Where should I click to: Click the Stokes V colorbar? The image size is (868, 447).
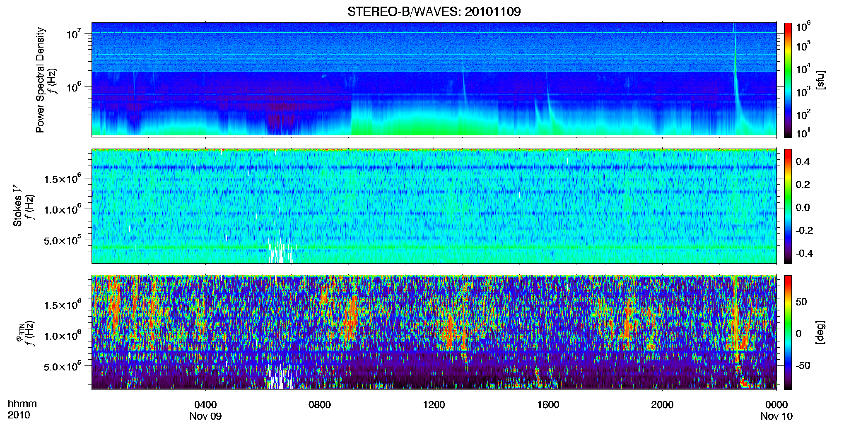coord(788,206)
